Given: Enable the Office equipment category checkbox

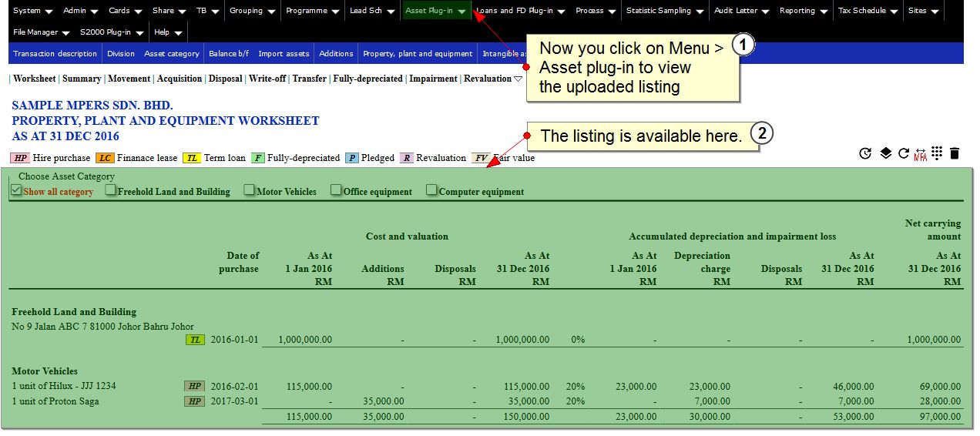Looking at the screenshot, I should [337, 190].
